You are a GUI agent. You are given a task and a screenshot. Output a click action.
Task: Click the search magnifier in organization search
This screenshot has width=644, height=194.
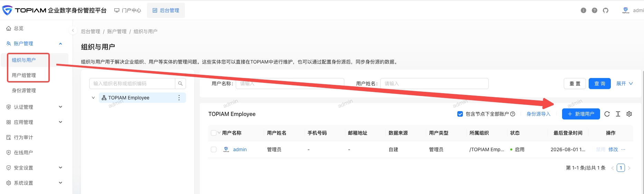[x=180, y=84]
